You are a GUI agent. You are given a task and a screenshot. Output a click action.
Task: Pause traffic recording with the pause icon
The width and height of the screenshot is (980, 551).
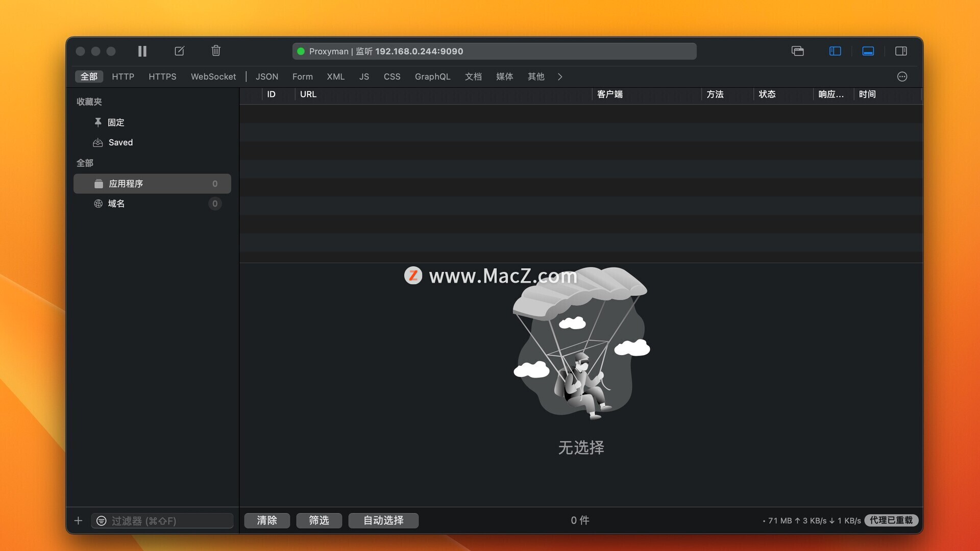pyautogui.click(x=142, y=51)
